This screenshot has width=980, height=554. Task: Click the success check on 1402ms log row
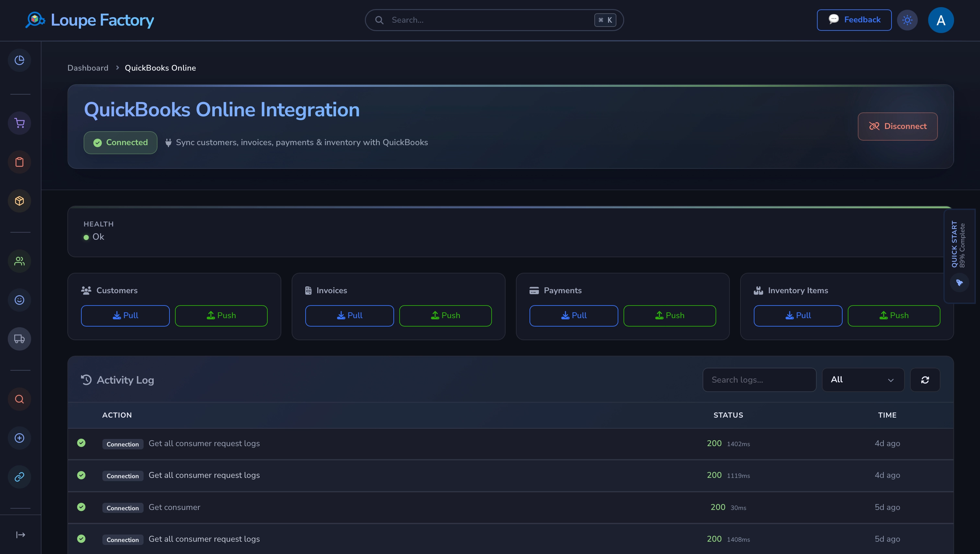pos(81,443)
